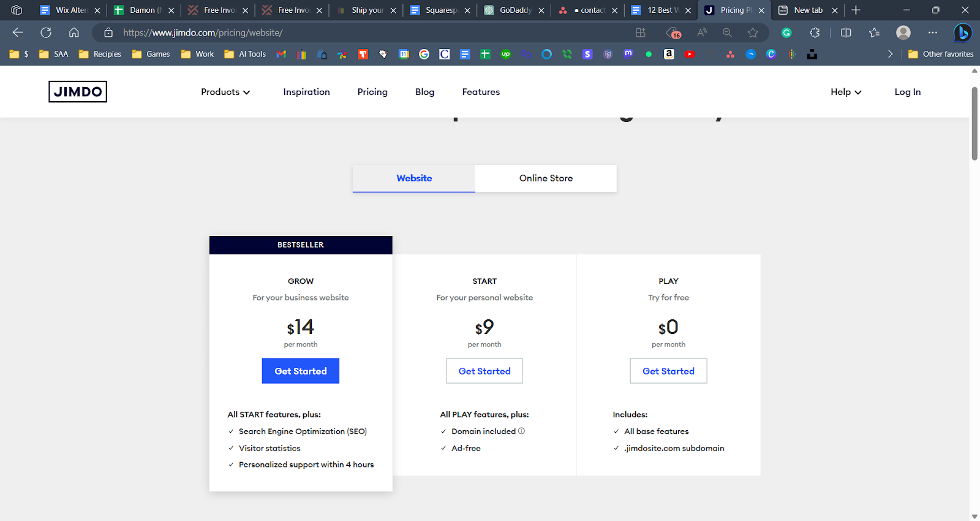
Task: Click the Jimdo logo
Action: tap(78, 92)
